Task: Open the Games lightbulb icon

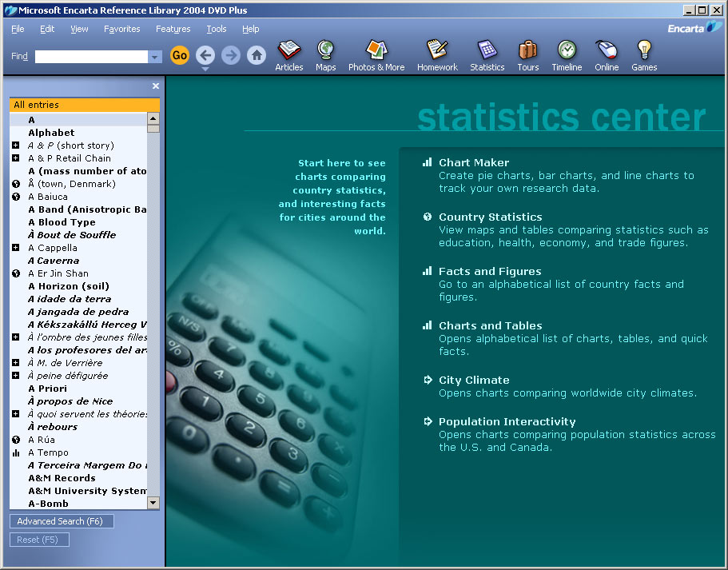Action: pos(644,56)
